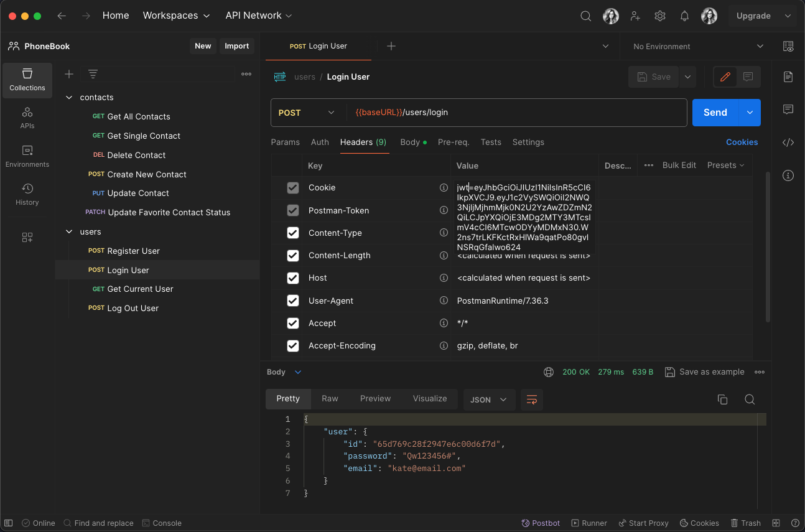Open the JSON format dropdown
Image resolution: width=805 pixels, height=532 pixels.
pos(489,399)
